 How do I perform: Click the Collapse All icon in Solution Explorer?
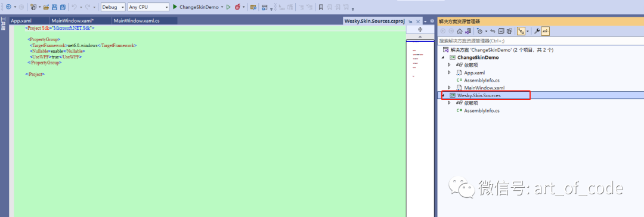(x=501, y=31)
